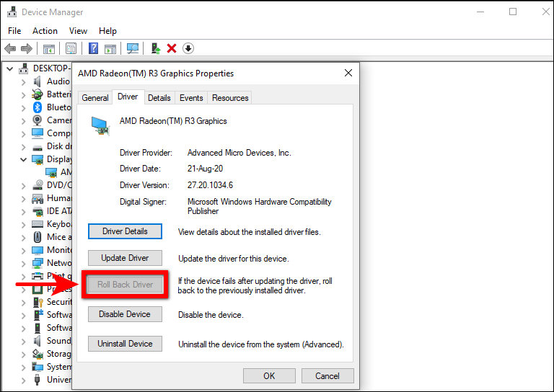Select the Disk drives icon
This screenshot has width=554, height=392.
37,147
